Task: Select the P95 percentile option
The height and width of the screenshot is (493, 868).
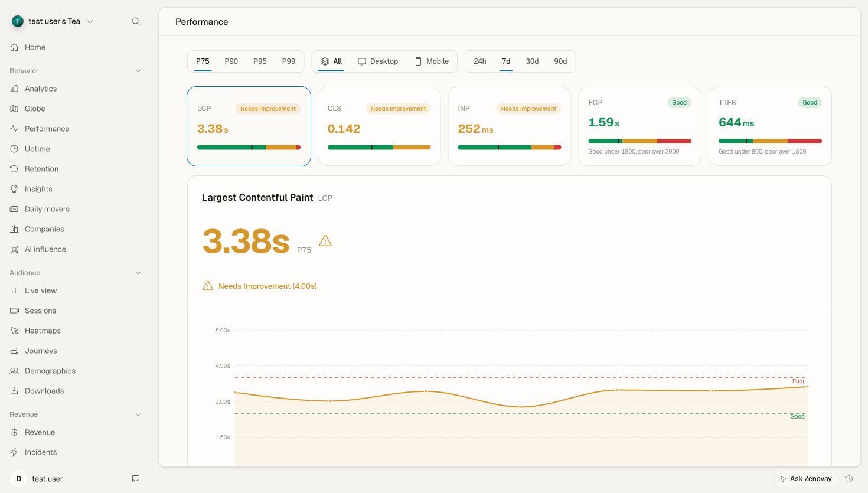Action: [x=260, y=61]
